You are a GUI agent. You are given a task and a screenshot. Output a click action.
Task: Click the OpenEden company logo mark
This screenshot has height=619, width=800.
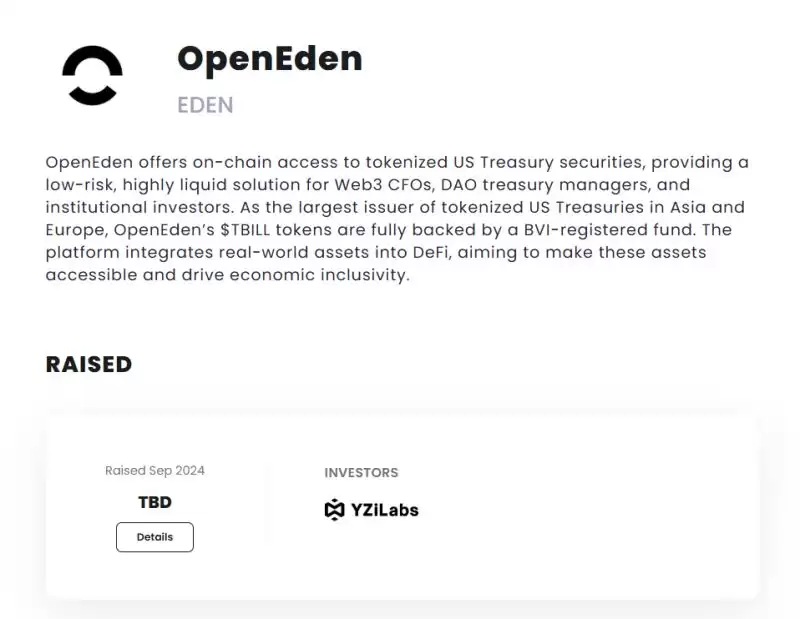click(91, 76)
